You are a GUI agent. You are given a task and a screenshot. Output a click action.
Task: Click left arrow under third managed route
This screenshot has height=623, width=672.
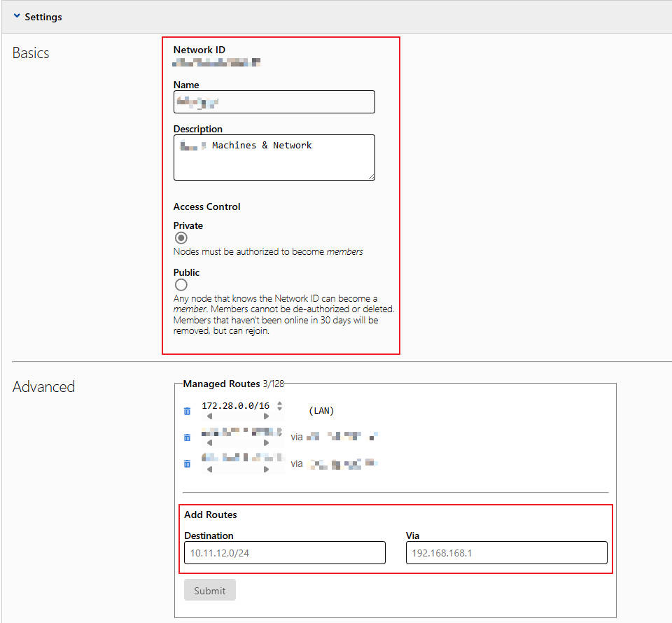coord(209,470)
